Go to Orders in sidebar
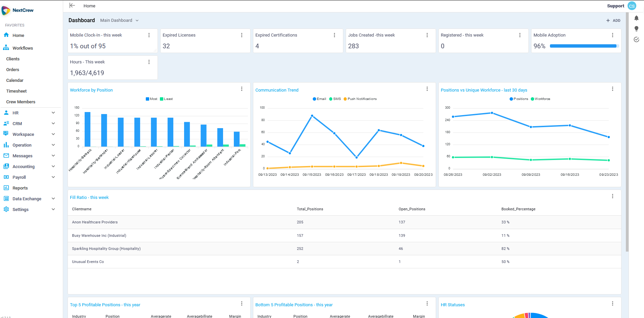The height and width of the screenshot is (318, 644). click(x=13, y=70)
